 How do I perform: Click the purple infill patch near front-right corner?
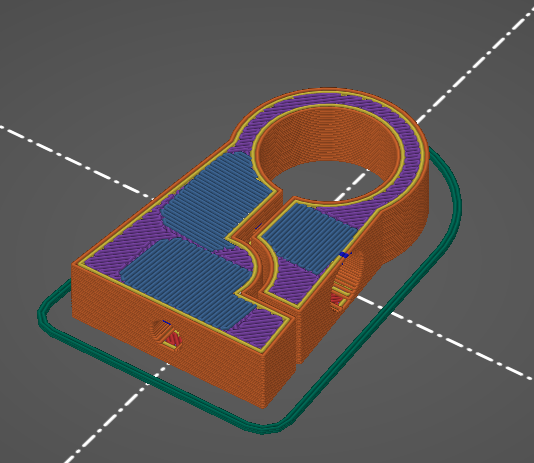(x=259, y=327)
